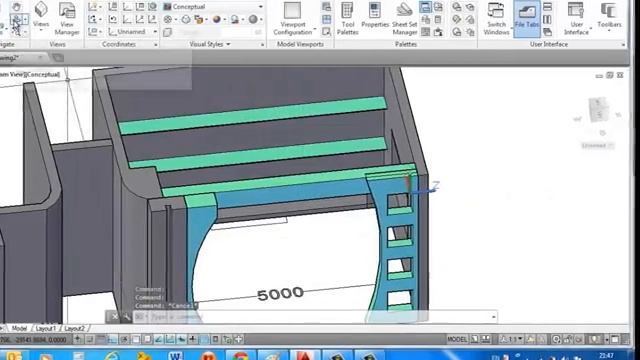Click the MODEL space button in status bar
Screen dimensions: 640x360
tap(457, 339)
